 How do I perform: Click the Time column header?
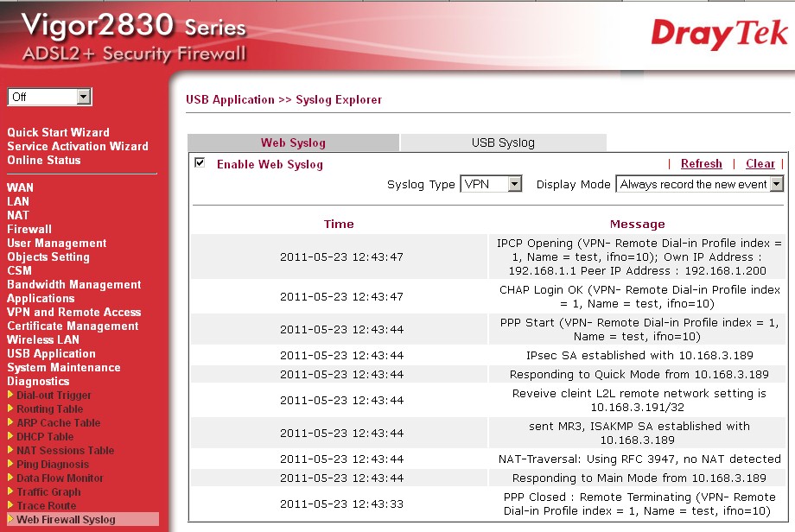pyautogui.click(x=339, y=224)
